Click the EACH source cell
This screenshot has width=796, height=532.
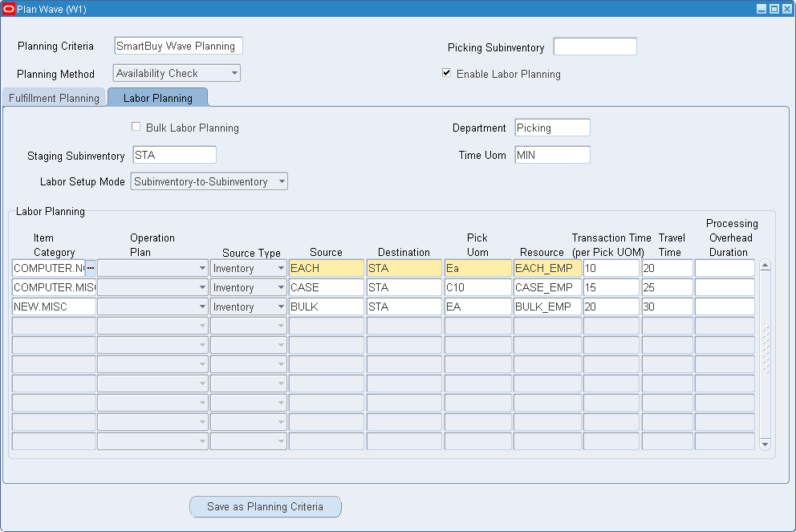pos(327,268)
